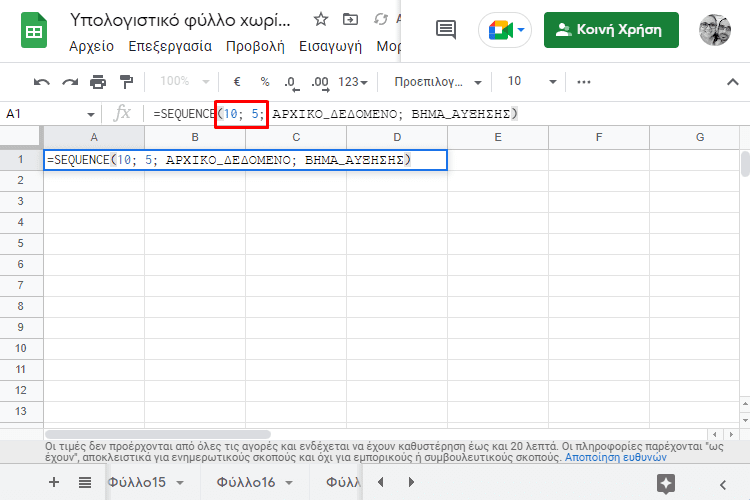This screenshot has height=500, width=750.
Task: Select row 10 header
Action: pos(21,348)
